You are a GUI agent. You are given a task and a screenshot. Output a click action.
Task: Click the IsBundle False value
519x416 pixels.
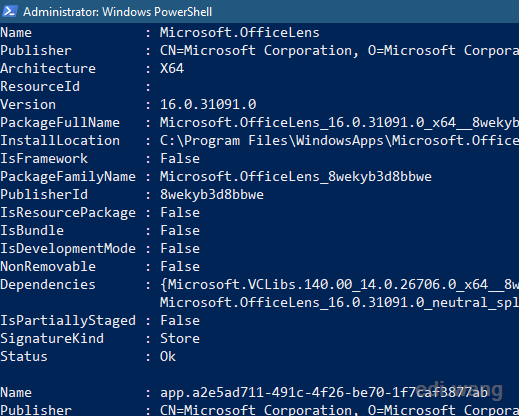coord(180,230)
